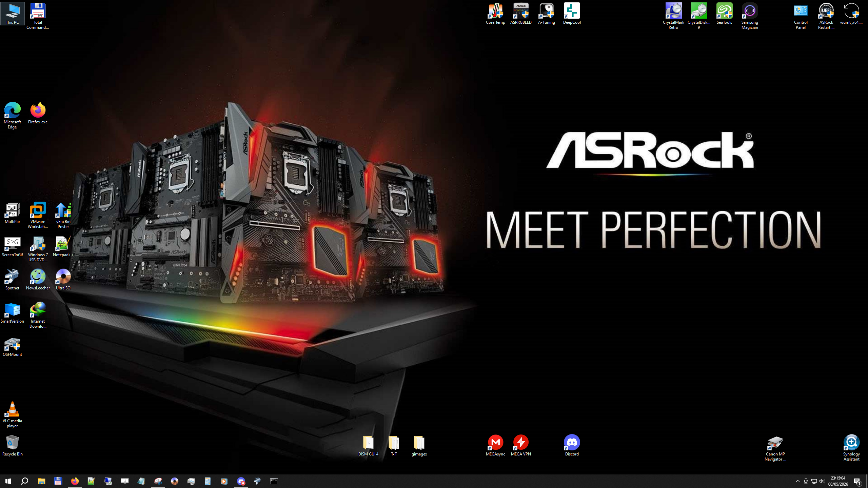
Task: Select the Core Temp desktop icon
Action: tap(495, 14)
